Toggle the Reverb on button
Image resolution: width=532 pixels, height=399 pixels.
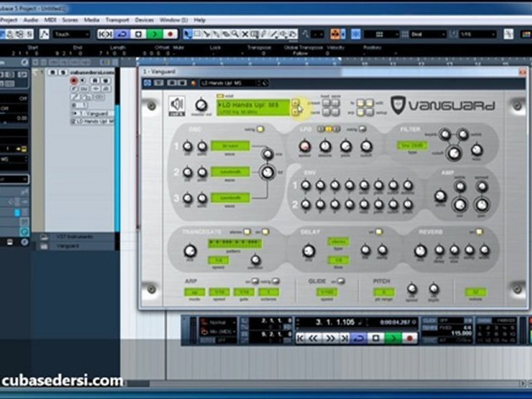click(479, 232)
